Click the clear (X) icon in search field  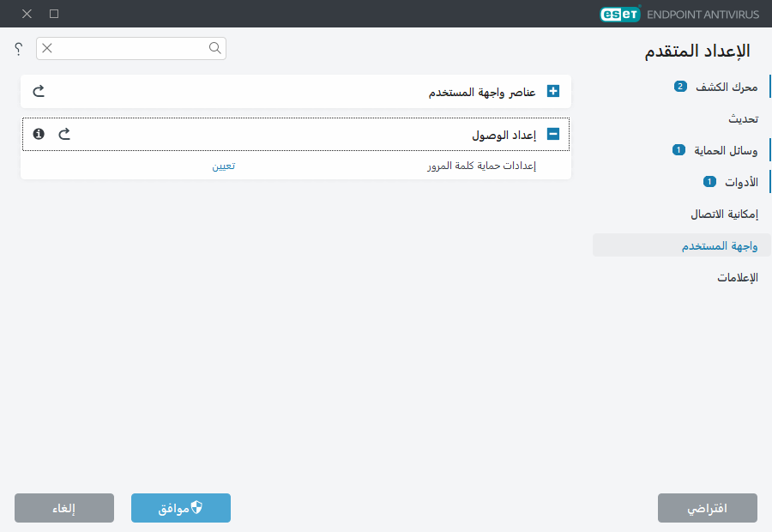click(47, 49)
